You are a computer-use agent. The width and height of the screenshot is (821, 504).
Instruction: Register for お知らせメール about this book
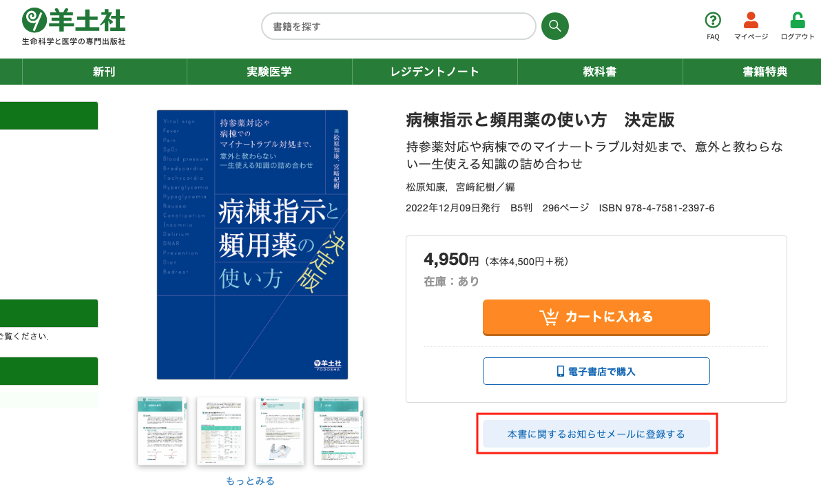(596, 434)
